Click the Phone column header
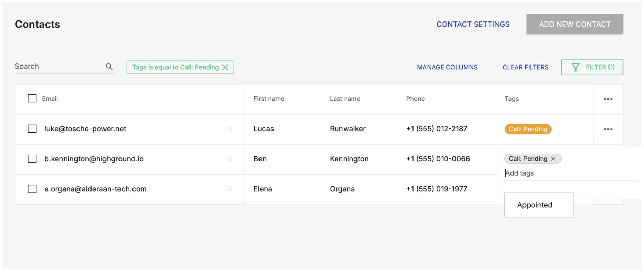Image resolution: width=644 pixels, height=273 pixels. tap(416, 99)
